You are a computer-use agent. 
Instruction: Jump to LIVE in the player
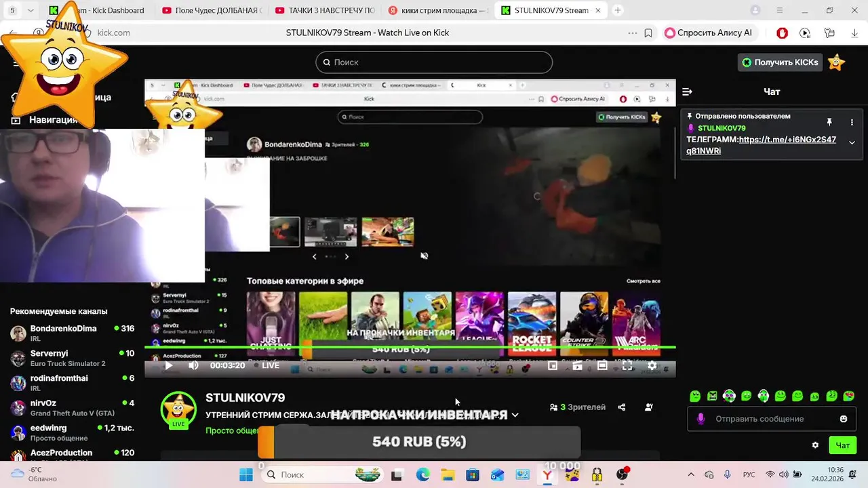coord(267,365)
